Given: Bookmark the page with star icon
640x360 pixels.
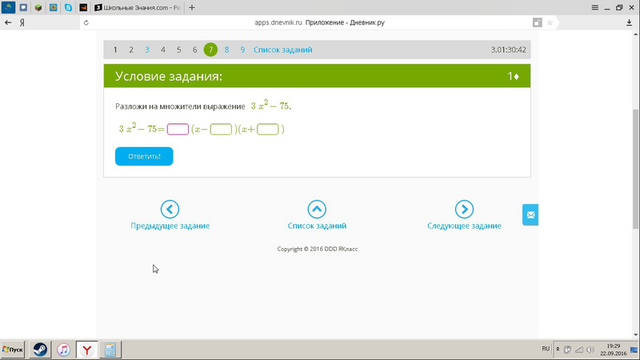Looking at the screenshot, I should pos(550,23).
